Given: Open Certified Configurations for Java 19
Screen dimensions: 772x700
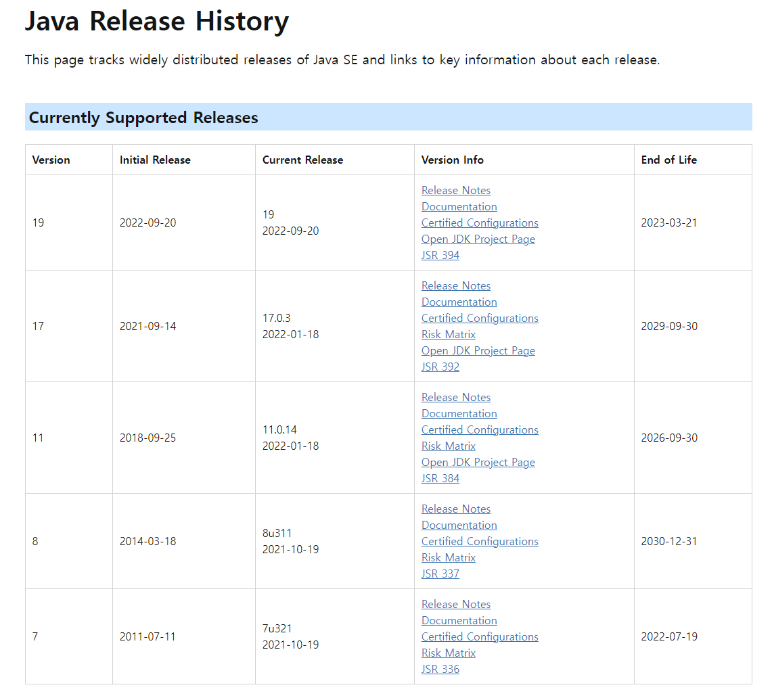Looking at the screenshot, I should [480, 223].
